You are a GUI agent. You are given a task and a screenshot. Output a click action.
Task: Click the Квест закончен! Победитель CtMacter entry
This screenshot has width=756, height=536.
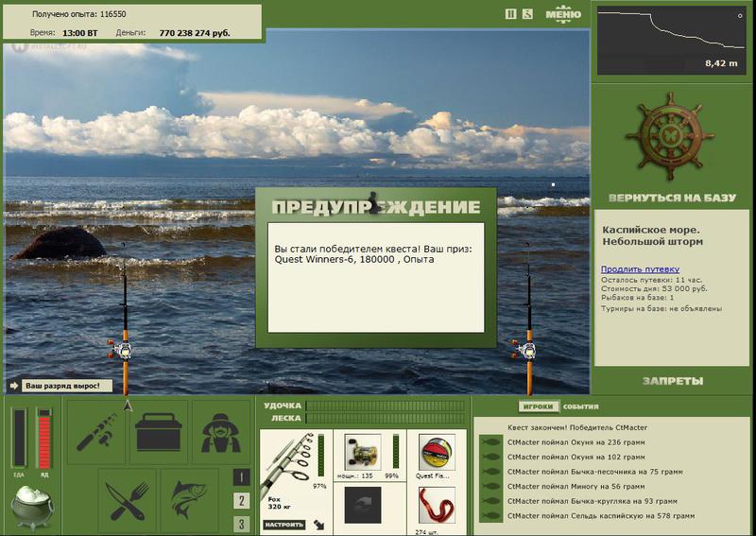coord(577,427)
